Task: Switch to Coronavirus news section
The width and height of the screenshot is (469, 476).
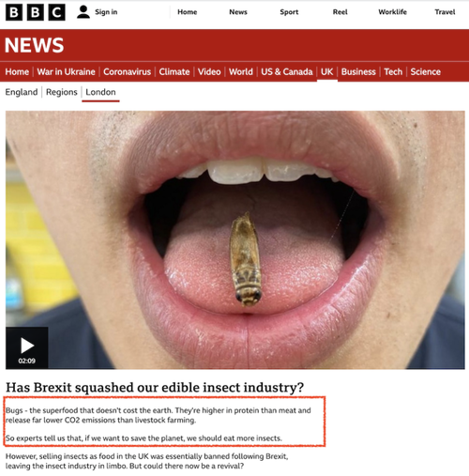Action: (x=127, y=72)
